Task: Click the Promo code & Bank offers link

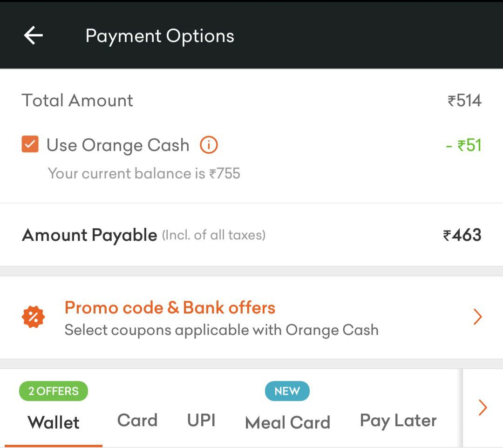Action: (x=170, y=307)
